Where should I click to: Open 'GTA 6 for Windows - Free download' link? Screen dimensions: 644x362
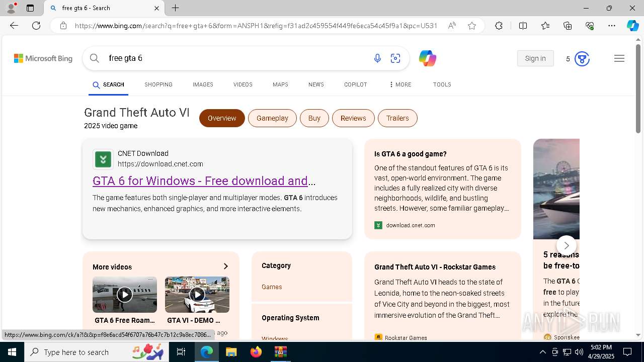204,181
